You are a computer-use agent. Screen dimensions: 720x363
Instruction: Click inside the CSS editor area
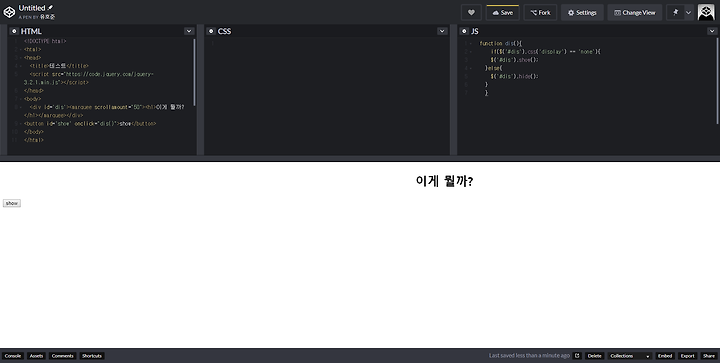[327, 96]
